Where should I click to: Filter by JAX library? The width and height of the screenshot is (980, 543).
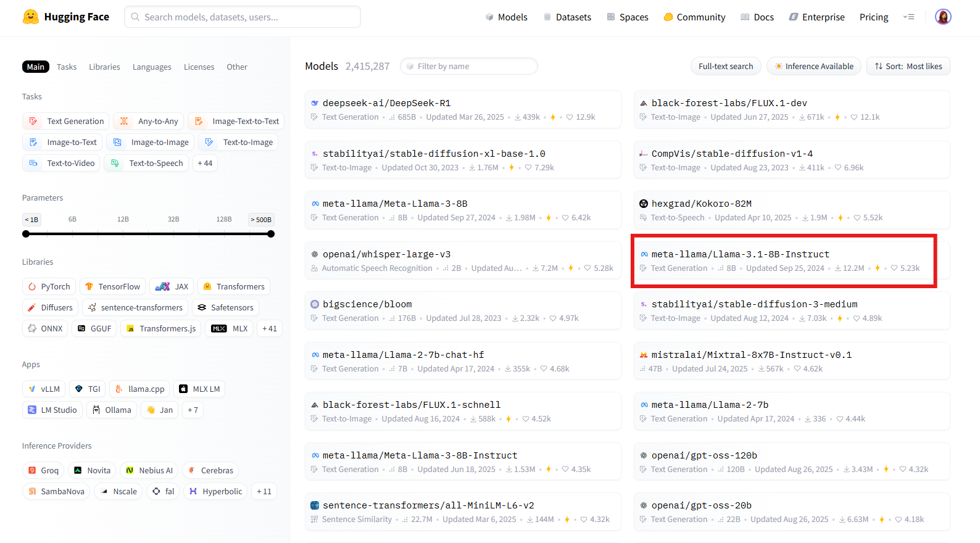tap(172, 286)
